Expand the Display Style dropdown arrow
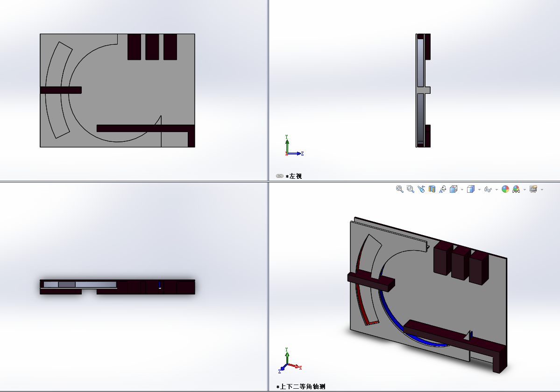Screen dimensions: 560x392 point(479,189)
